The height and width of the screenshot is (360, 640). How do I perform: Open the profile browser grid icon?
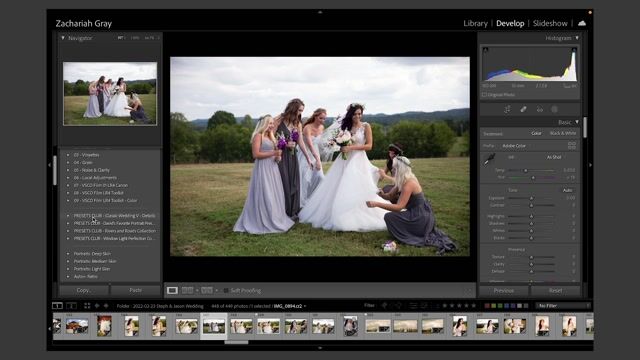tap(572, 145)
